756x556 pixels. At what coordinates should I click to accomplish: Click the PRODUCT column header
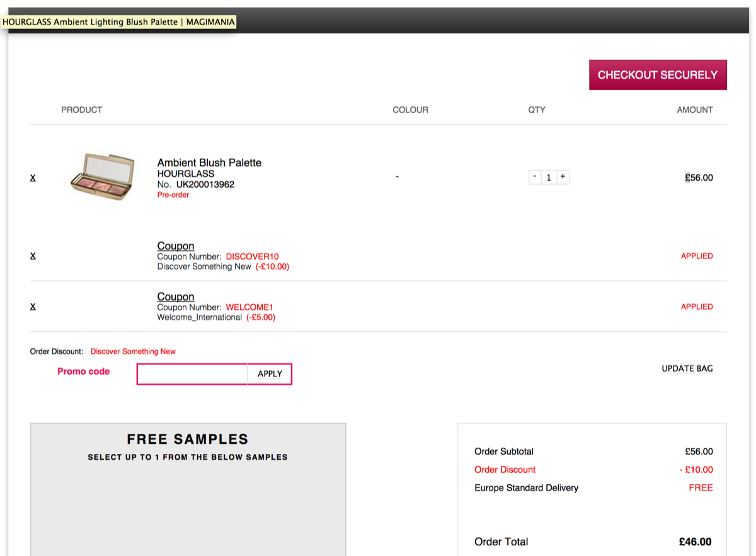point(81,110)
